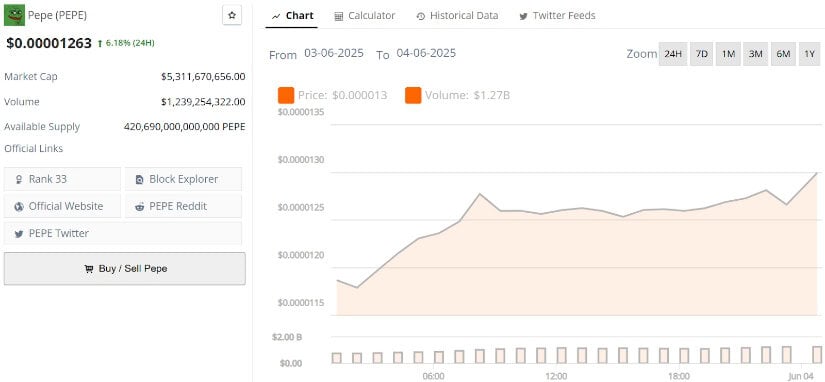
Task: Visit the Official Website link
Action: tap(62, 206)
